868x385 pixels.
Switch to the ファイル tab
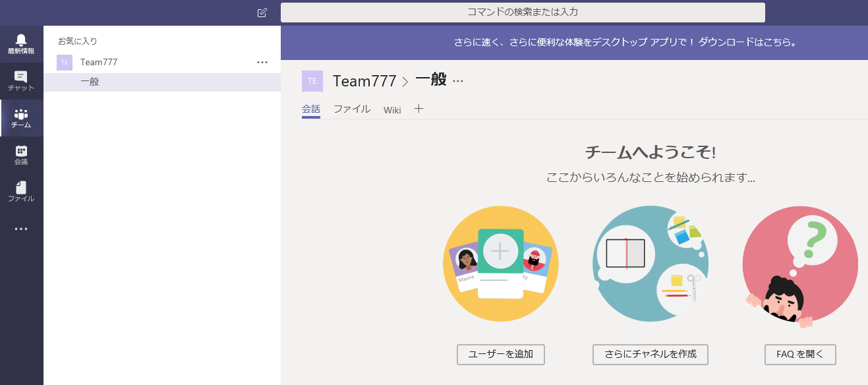(352, 109)
